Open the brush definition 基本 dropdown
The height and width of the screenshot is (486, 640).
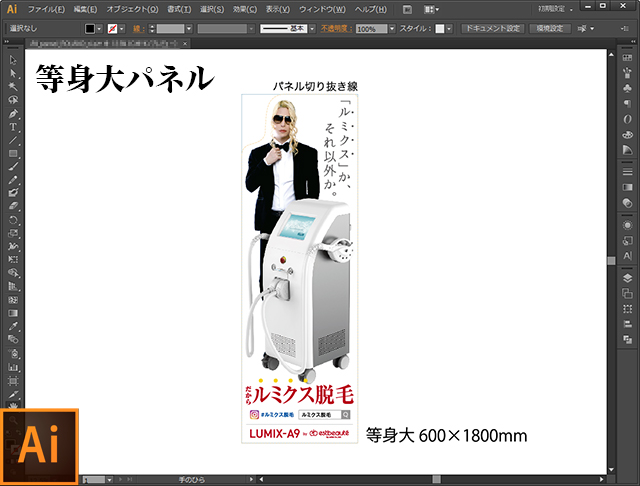(312, 29)
